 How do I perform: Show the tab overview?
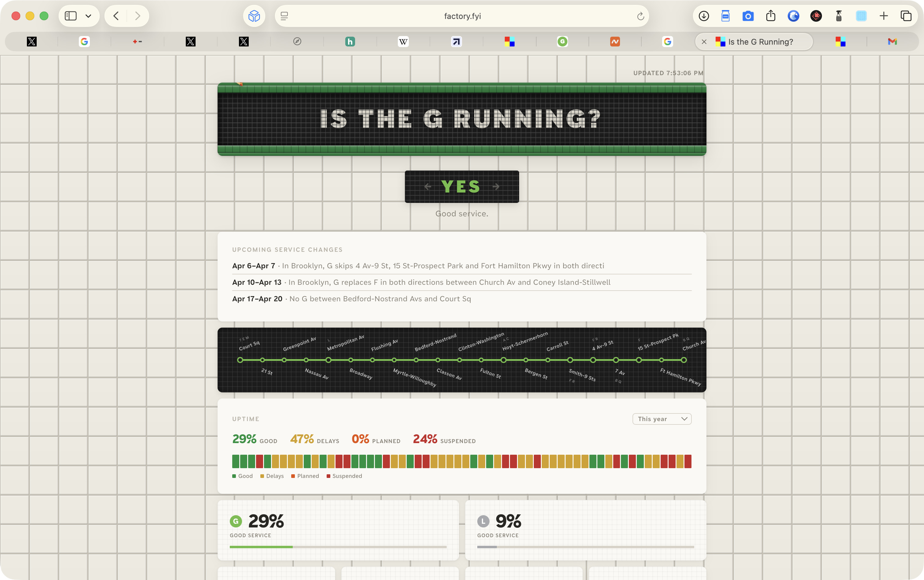(906, 16)
